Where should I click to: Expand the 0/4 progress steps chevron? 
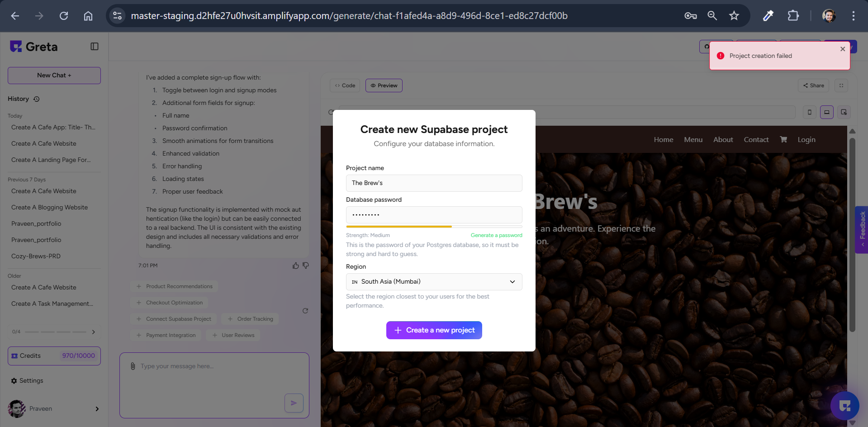tap(94, 332)
